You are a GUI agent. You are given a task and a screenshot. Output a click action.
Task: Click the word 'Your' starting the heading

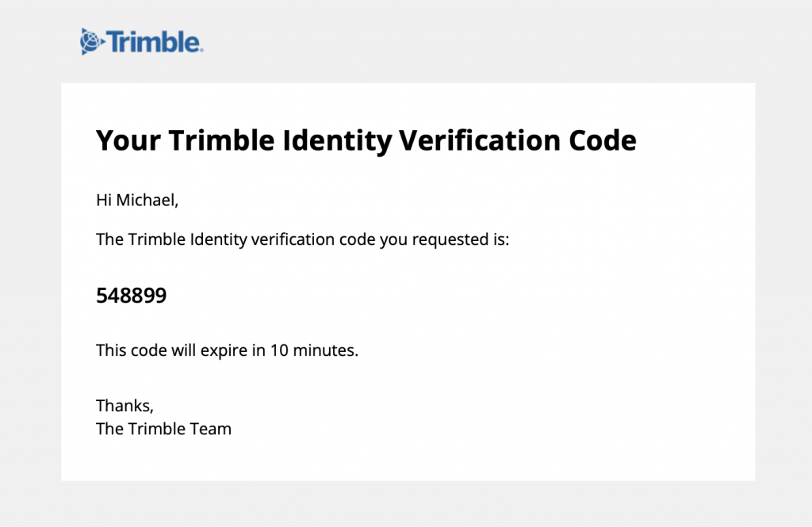[128, 141]
